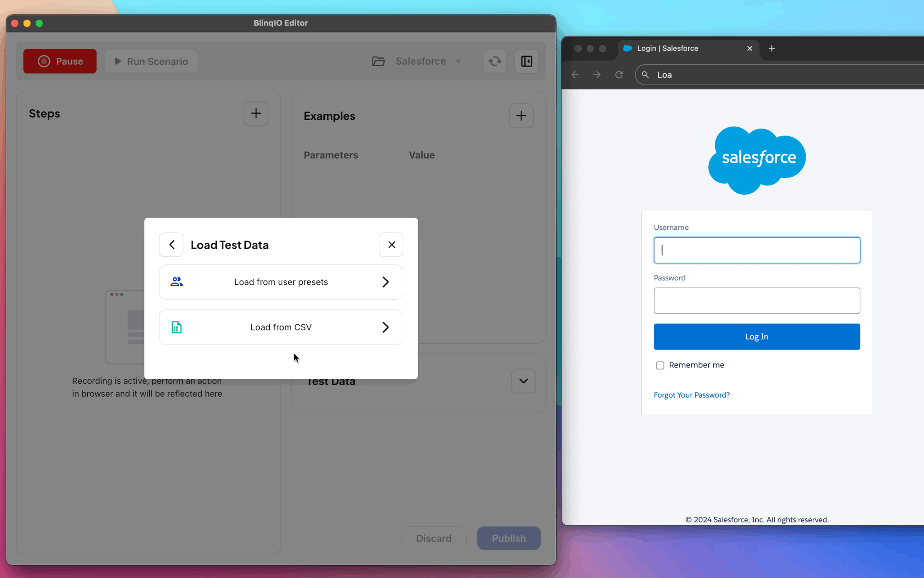
Task: Check the Remember me checkbox
Action: coord(660,365)
